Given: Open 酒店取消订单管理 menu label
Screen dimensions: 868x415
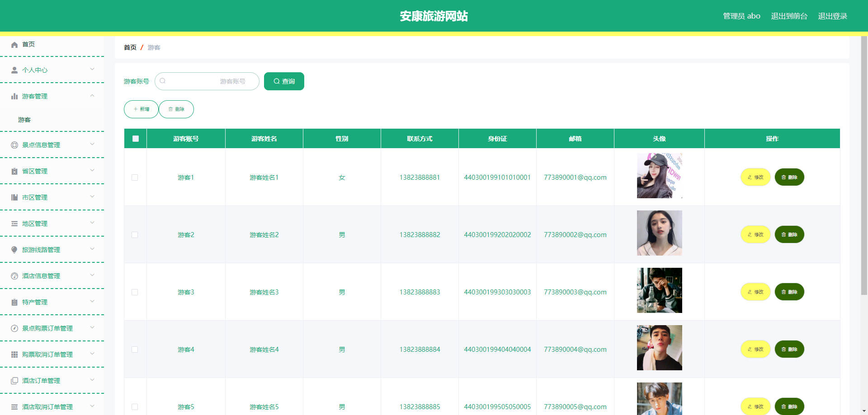Looking at the screenshot, I should [x=47, y=407].
